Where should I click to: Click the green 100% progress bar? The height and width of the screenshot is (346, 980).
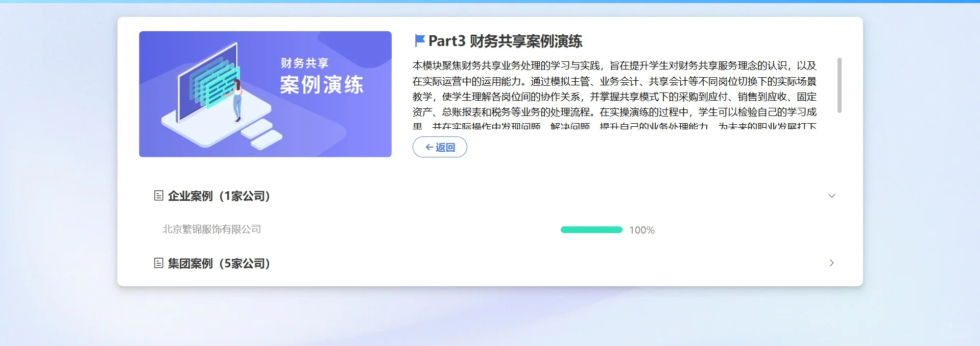tap(591, 230)
